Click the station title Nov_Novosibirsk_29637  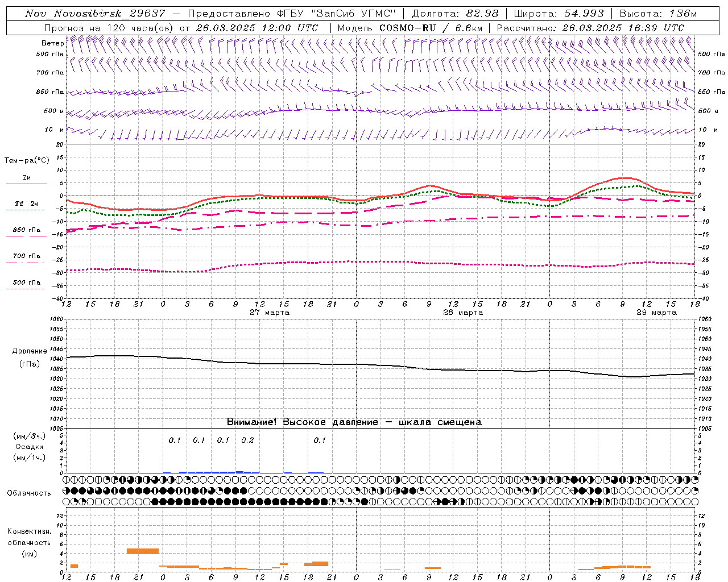pos(95,14)
